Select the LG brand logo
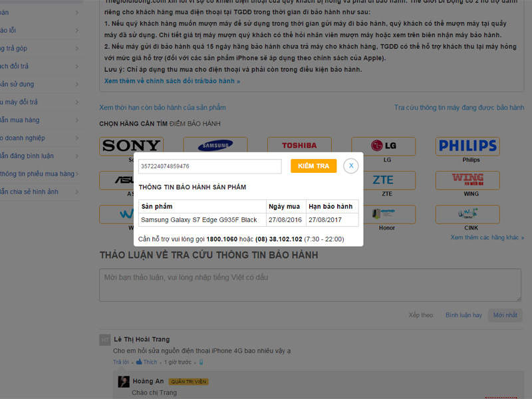The image size is (532, 399). 384,146
